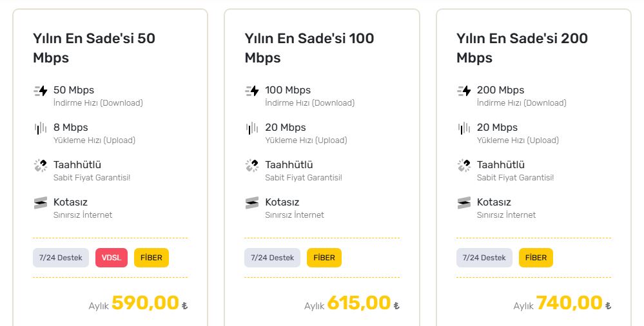644x326 pixels.
Task: Click the Taahhütlü icon in 50 Mbps plan
Action: point(41,166)
